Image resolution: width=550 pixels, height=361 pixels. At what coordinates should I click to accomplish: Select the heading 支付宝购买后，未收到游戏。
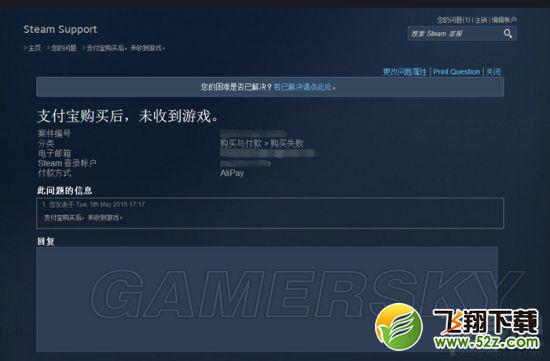[127, 116]
